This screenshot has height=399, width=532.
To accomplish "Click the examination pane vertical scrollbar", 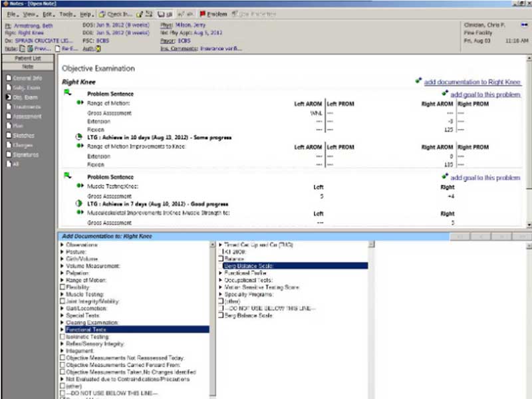I will click(529, 142).
